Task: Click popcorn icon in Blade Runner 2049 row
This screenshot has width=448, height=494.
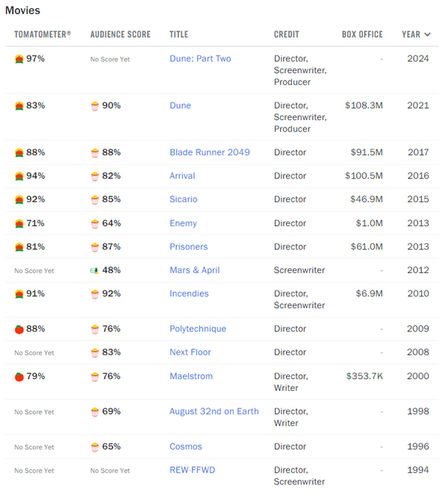Action: (x=95, y=153)
